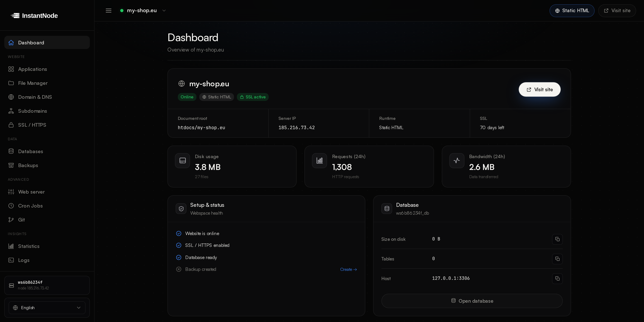This screenshot has height=322, width=644.
Task: Open the Dashboard sidebar item
Action: click(x=47, y=43)
